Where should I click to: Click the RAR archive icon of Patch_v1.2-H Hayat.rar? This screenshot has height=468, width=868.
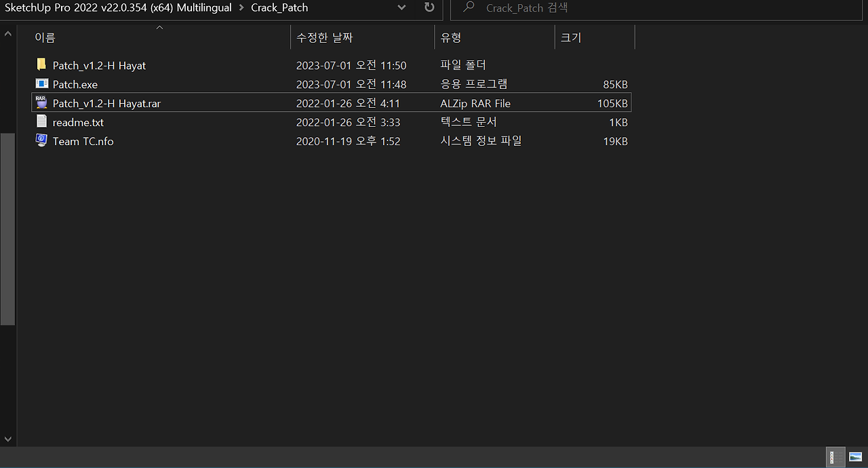tap(41, 102)
